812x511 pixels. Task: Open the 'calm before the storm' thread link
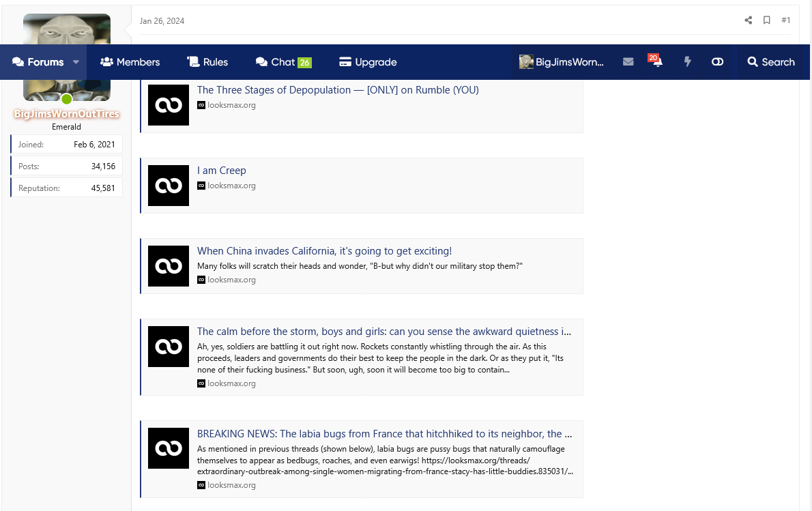[383, 332]
